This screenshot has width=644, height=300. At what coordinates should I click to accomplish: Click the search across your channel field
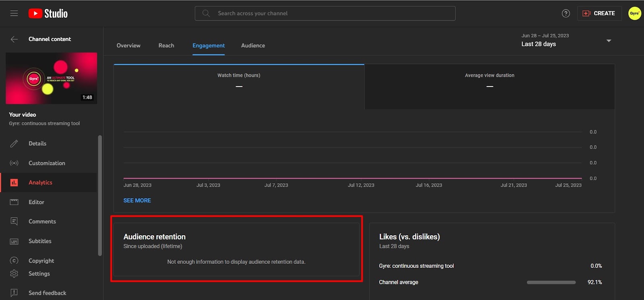click(x=325, y=13)
